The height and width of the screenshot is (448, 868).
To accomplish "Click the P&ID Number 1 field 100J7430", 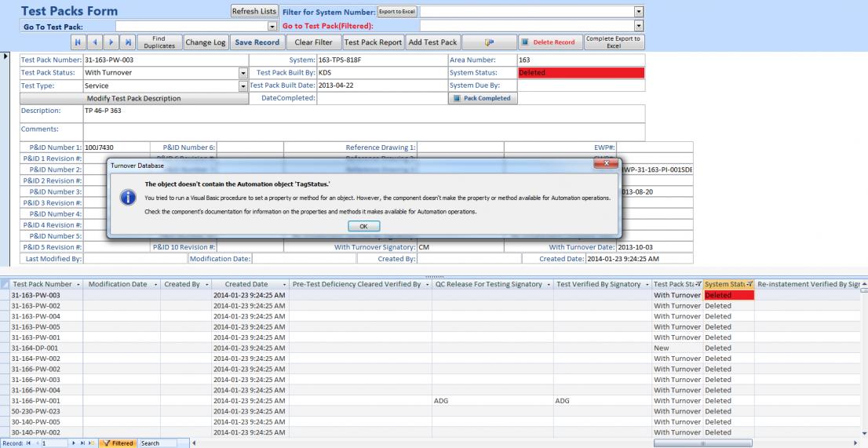I will pyautogui.click(x=116, y=148).
